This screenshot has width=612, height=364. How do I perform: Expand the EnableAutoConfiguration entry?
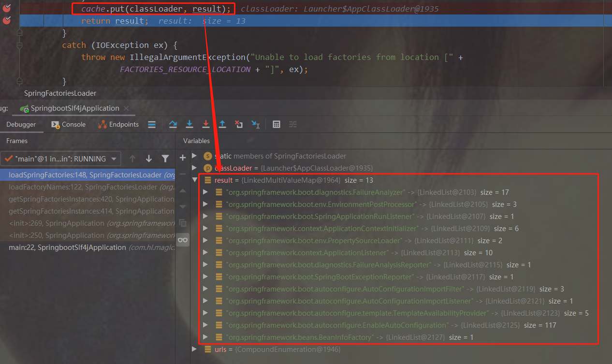(205, 325)
